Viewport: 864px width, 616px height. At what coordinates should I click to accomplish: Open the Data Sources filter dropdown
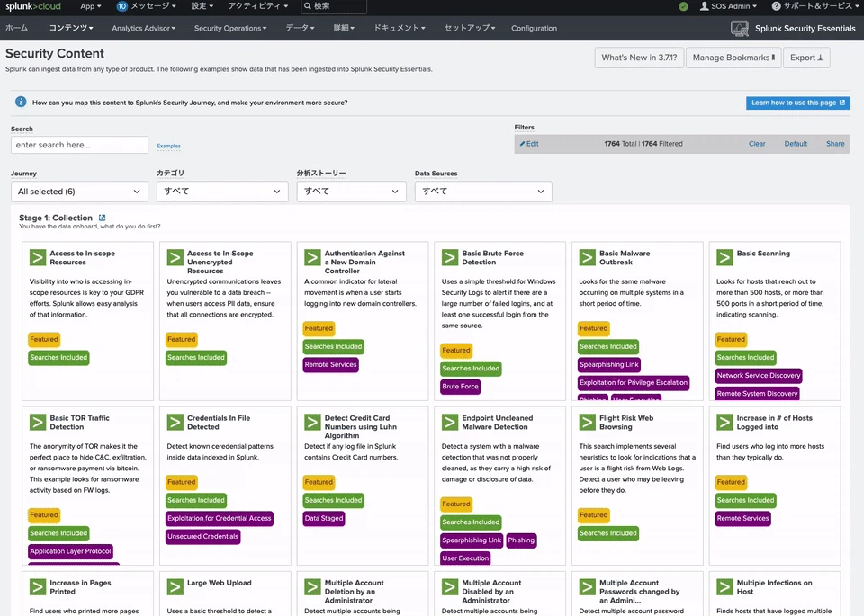483,192
